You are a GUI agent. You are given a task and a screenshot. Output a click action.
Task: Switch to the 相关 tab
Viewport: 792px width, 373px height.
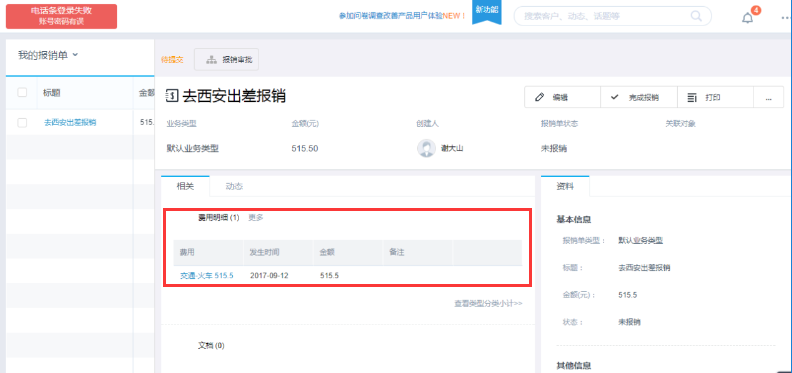coord(185,186)
